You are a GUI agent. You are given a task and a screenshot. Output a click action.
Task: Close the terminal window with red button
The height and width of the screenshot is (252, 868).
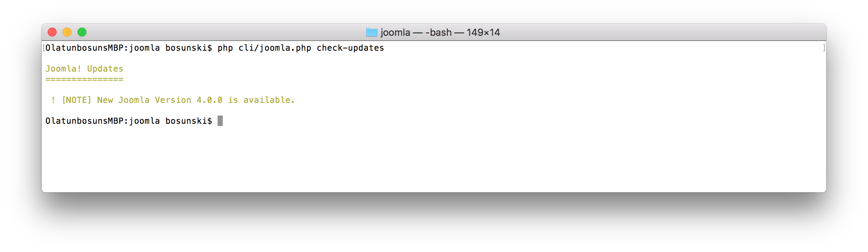52,32
